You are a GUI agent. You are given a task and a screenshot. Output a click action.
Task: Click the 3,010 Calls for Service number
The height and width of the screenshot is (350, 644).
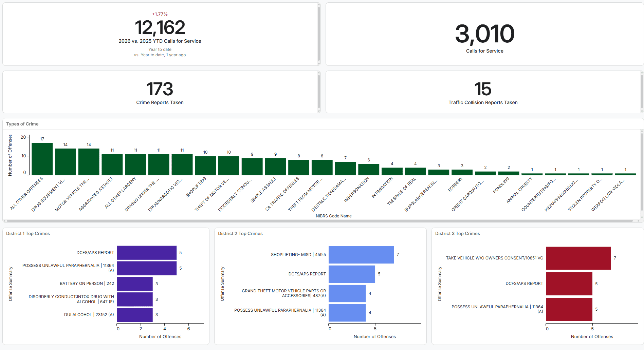click(484, 34)
